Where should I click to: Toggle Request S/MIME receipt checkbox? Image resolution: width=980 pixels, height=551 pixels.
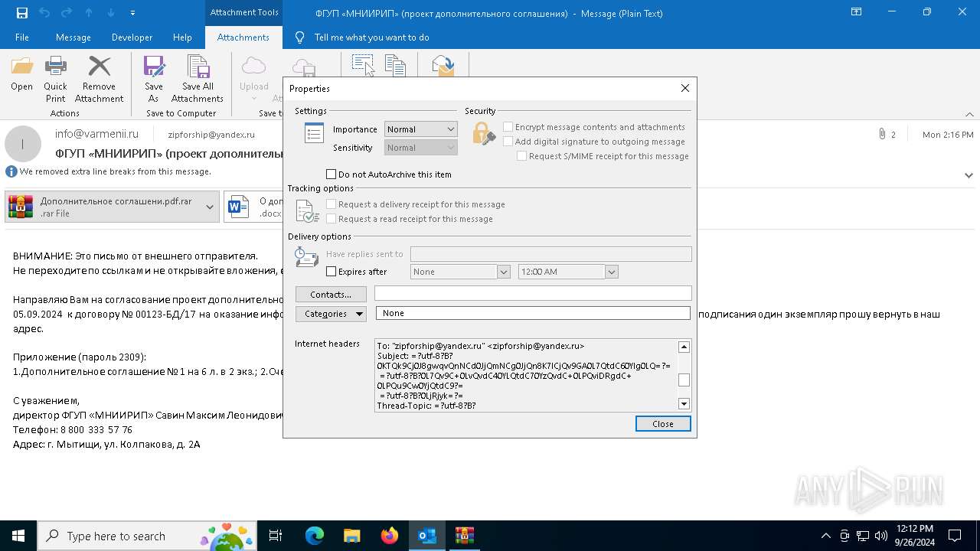tap(521, 156)
